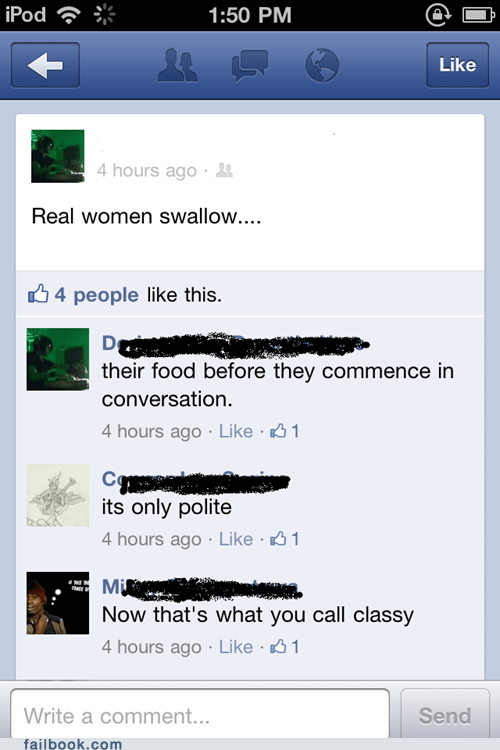Like the "Now that's what you call classy" comment
Screen dimensions: 500x750
(x=236, y=647)
